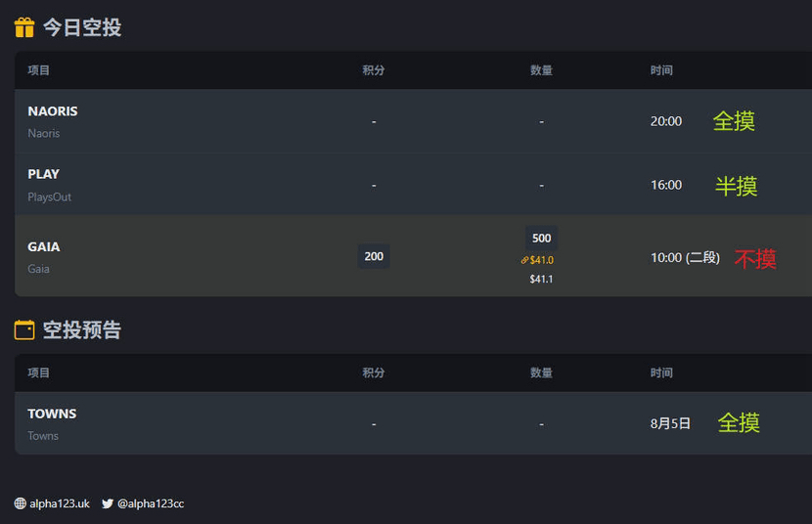Click the chain link icon beside $41.0
Image resolution: width=812 pixels, height=524 pixels.
pos(524,260)
